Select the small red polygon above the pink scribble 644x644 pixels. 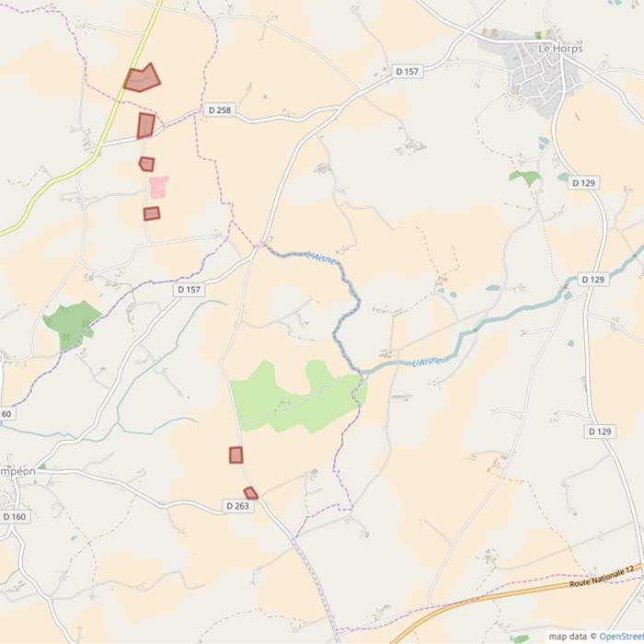coord(146,164)
